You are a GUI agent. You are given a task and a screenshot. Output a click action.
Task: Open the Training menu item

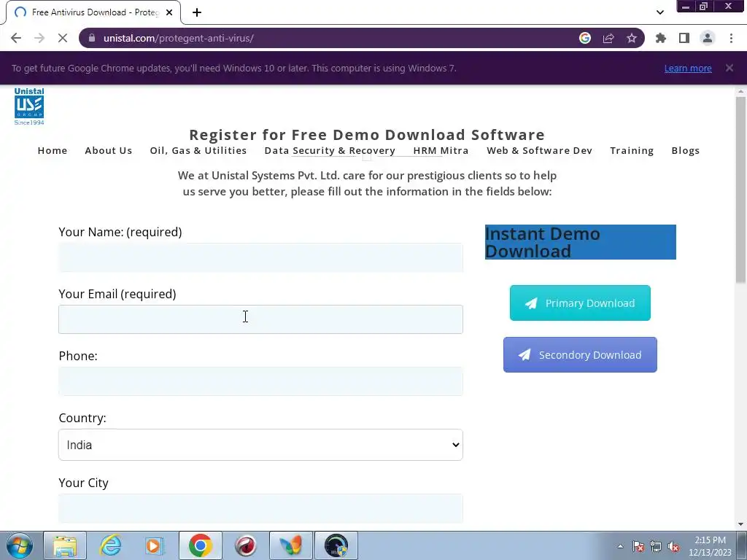coord(632,150)
